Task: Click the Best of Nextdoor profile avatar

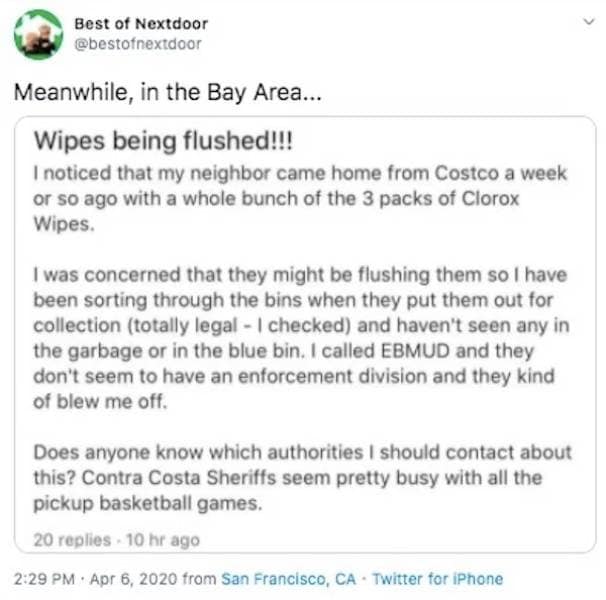Action: coord(39,35)
